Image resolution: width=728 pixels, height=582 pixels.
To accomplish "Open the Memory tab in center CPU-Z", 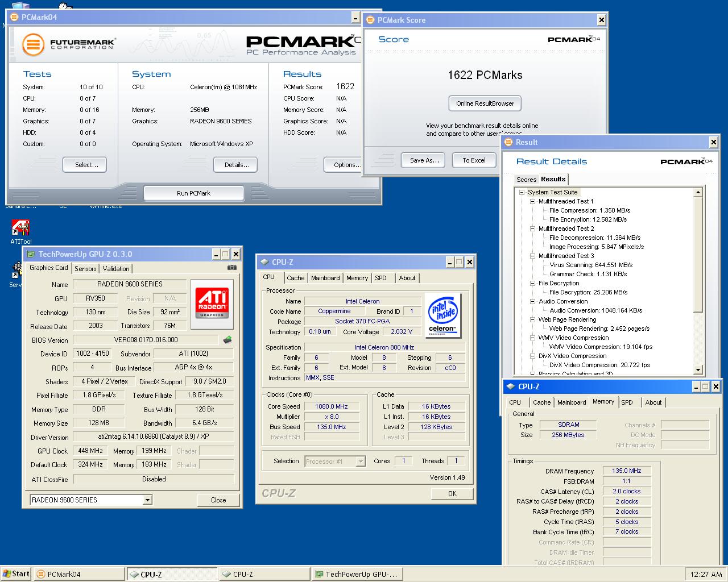I will click(x=357, y=278).
